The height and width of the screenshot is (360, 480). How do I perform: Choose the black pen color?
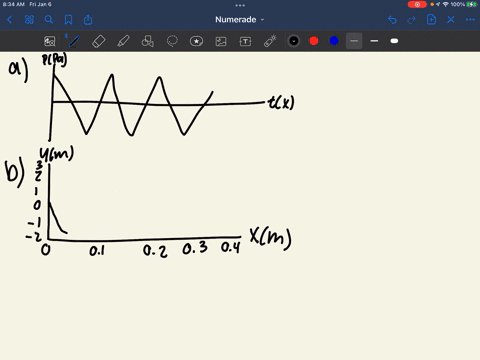click(294, 41)
